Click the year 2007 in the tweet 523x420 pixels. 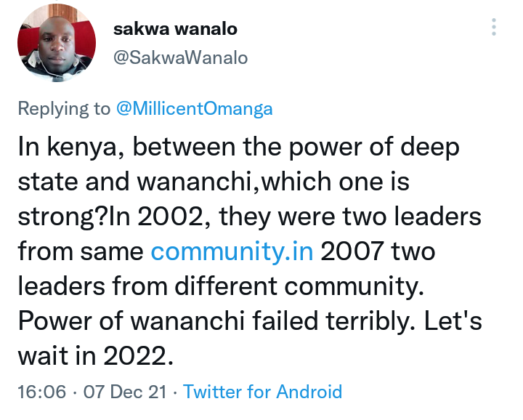coord(352,251)
